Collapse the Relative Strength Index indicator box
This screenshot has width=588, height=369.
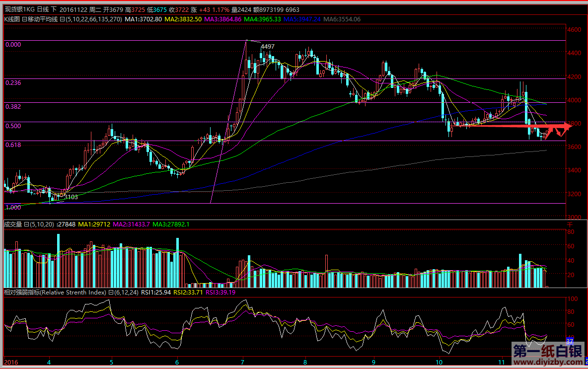111,293
